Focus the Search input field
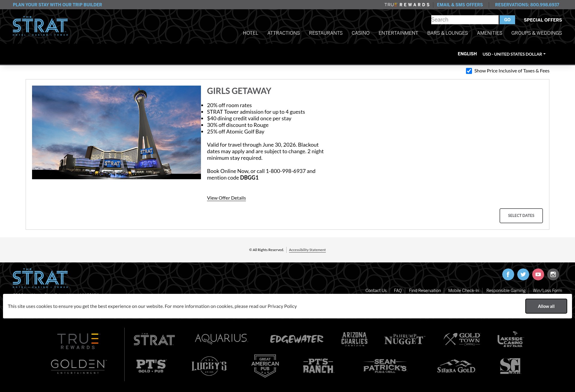 [465, 20]
